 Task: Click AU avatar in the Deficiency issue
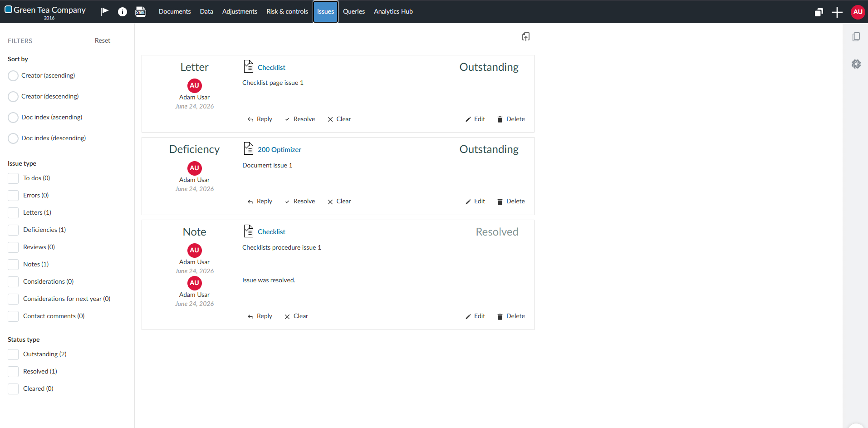(194, 168)
